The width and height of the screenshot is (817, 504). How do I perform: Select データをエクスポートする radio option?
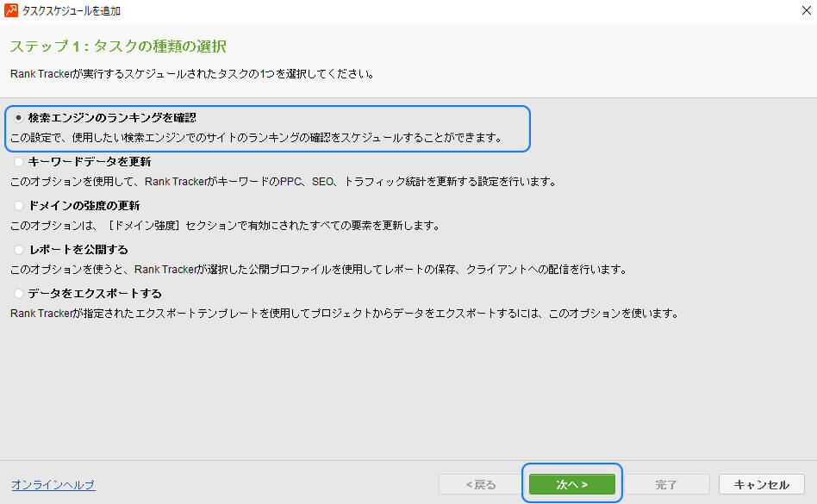click(19, 294)
